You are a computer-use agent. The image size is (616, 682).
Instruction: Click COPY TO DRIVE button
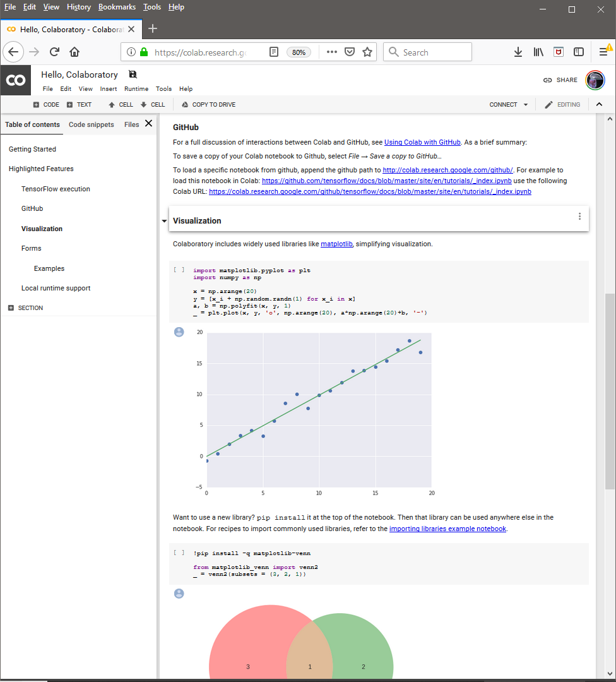(208, 105)
